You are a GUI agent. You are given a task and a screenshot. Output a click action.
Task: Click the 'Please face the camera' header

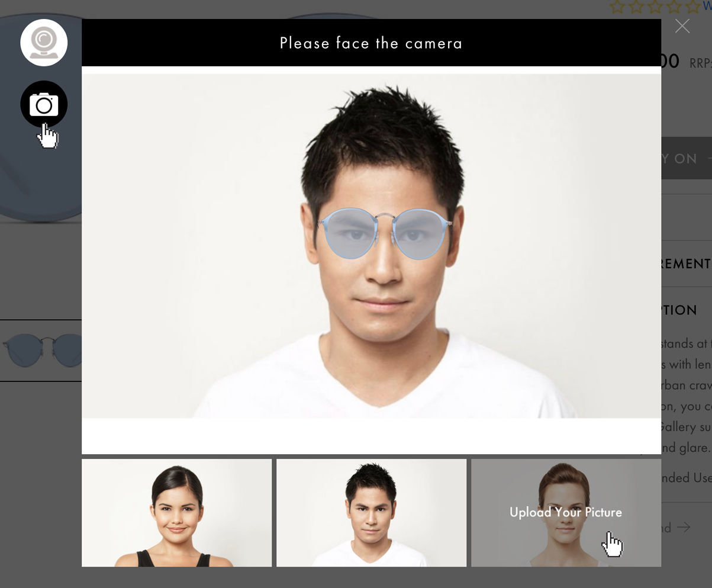point(371,43)
